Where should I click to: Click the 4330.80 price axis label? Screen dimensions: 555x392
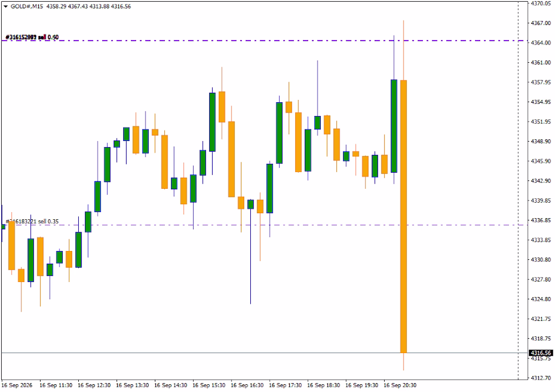541,259
